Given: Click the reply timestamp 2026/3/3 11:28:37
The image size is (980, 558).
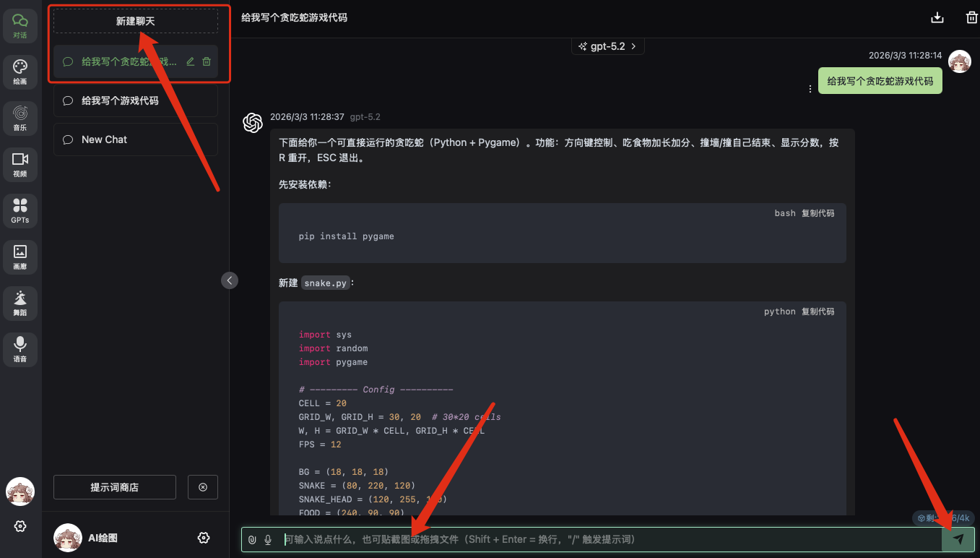Looking at the screenshot, I should click(x=307, y=116).
